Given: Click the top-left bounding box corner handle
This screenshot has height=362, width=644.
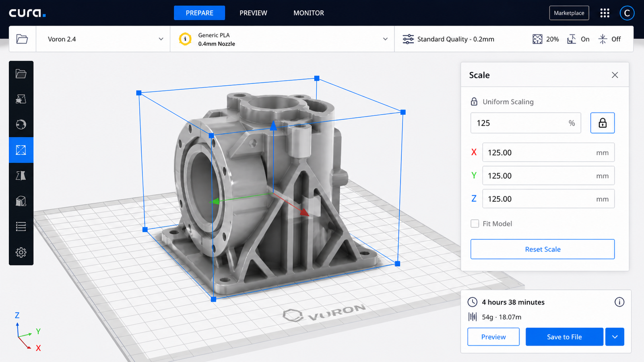Looking at the screenshot, I should [139, 93].
